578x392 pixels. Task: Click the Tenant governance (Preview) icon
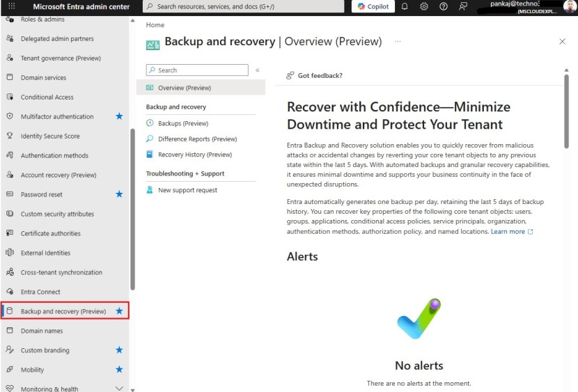[x=10, y=58]
